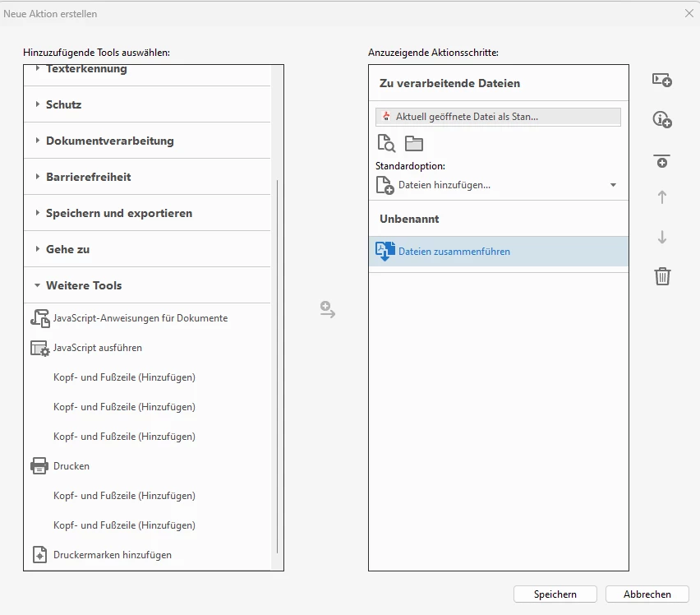Click the file search icon

coord(386,143)
